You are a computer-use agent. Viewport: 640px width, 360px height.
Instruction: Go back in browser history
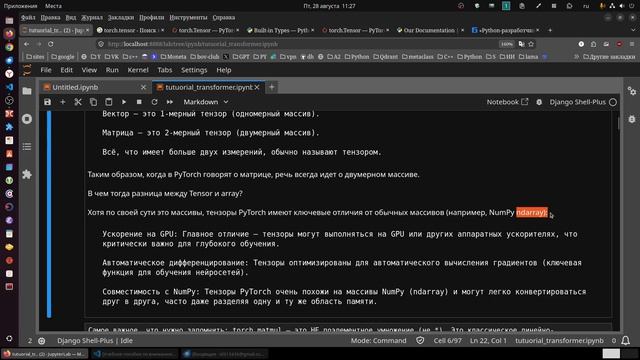click(x=27, y=44)
